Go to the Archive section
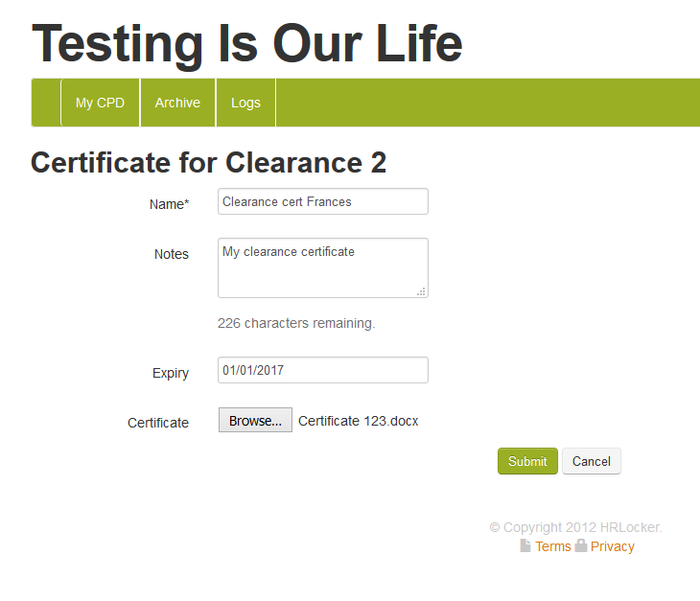This screenshot has width=700, height=601. point(177,103)
